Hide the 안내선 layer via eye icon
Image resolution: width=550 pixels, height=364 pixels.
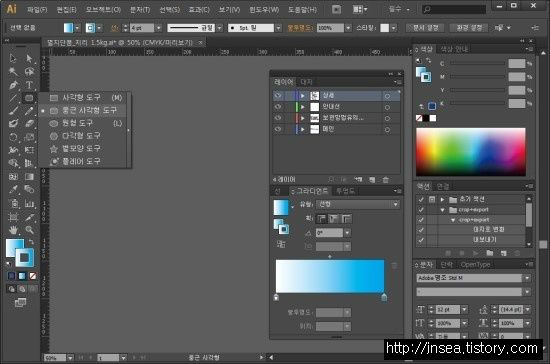tap(278, 107)
